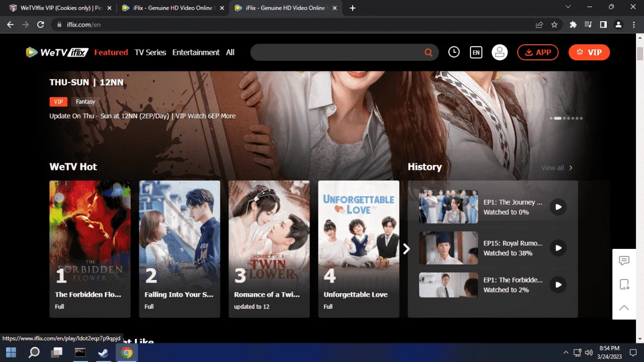Image resolution: width=644 pixels, height=362 pixels.
Task: Click the download app sidebar icon
Action: [x=624, y=284]
